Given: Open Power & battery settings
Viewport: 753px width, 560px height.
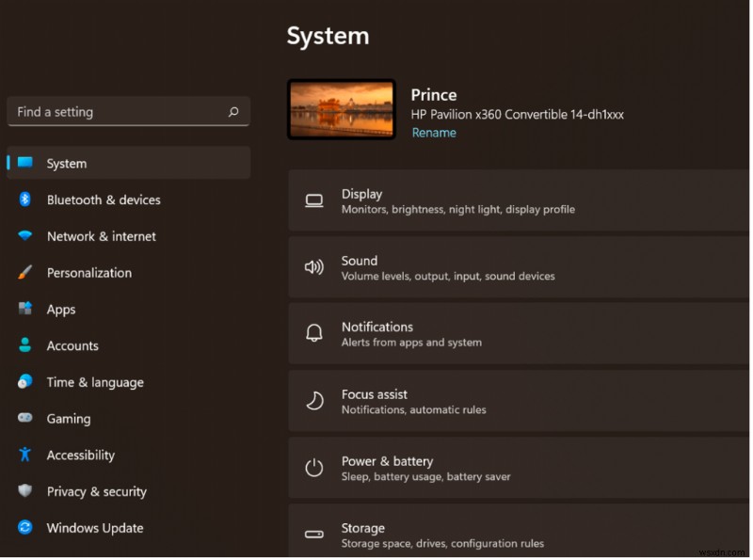Looking at the screenshot, I should (518, 468).
